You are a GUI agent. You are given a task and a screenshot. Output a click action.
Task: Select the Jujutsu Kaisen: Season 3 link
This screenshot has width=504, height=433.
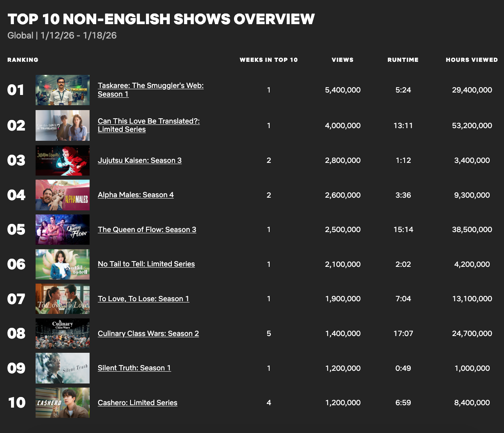pyautogui.click(x=139, y=160)
